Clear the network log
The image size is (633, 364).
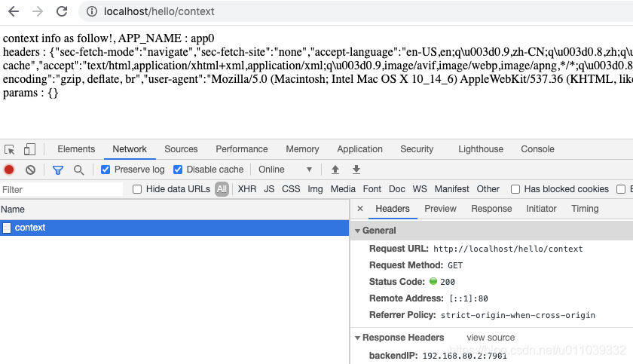point(30,170)
